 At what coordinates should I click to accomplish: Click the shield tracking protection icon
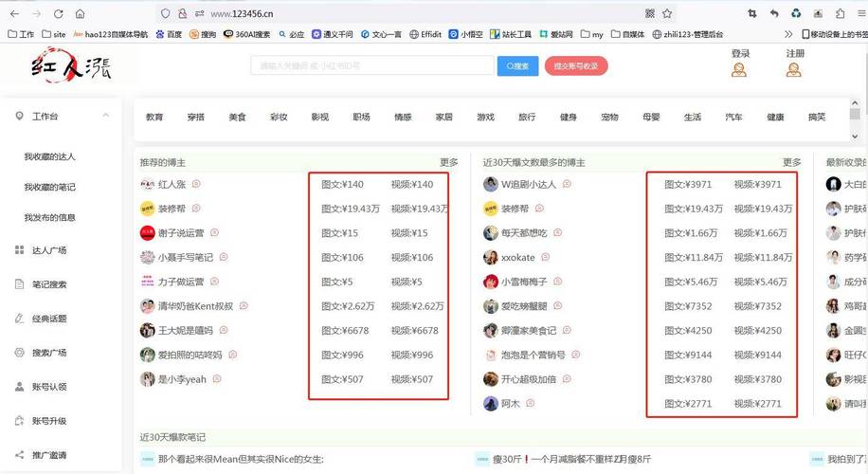tap(165, 13)
